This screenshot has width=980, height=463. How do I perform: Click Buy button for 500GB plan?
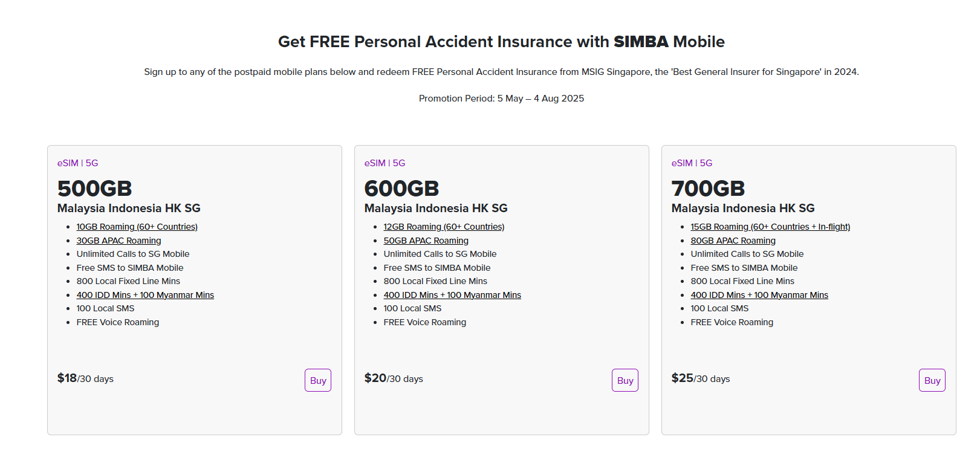317,380
